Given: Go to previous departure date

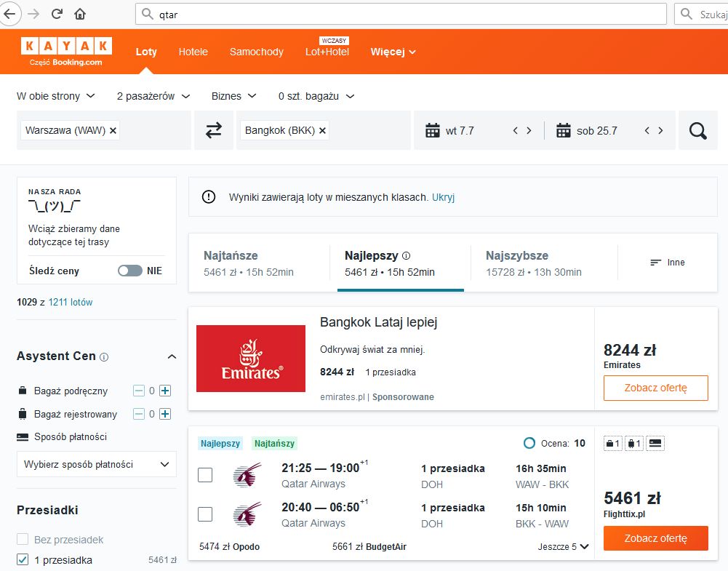Looking at the screenshot, I should (x=516, y=130).
